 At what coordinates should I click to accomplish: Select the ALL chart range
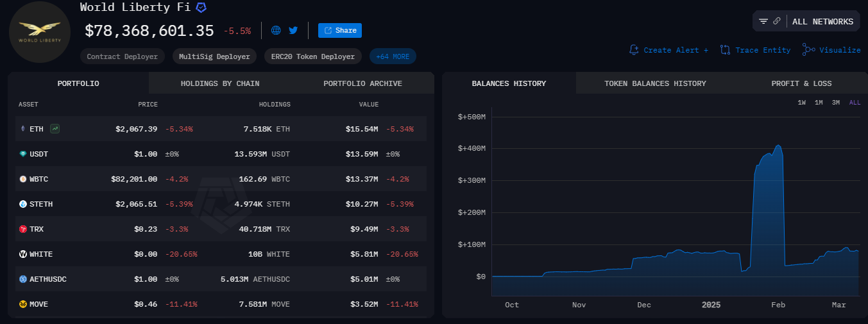point(855,103)
